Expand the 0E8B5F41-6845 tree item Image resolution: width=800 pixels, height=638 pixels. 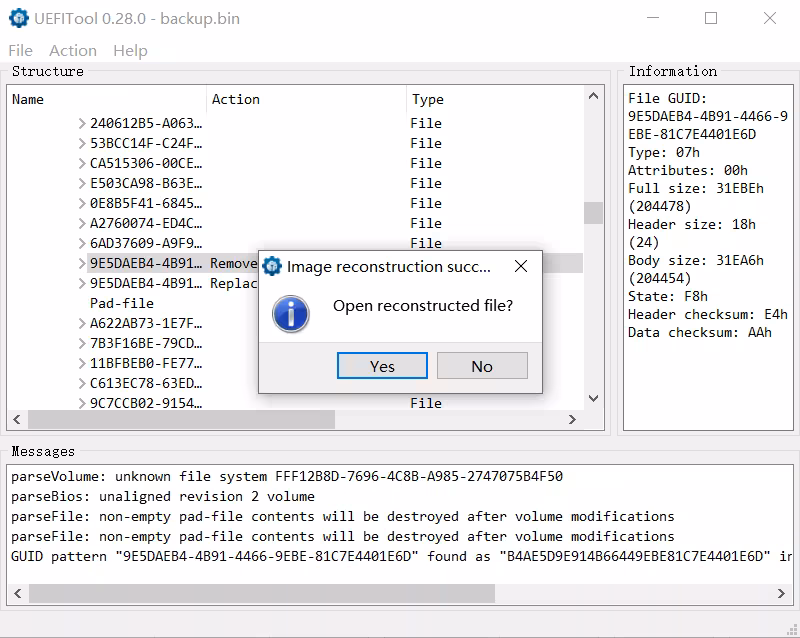pos(82,204)
